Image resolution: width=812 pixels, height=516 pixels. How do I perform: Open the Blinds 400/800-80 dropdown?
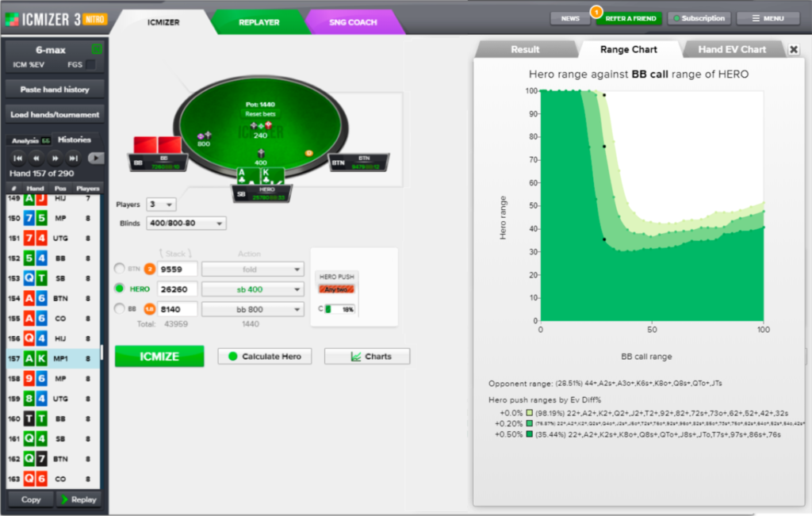(x=186, y=223)
